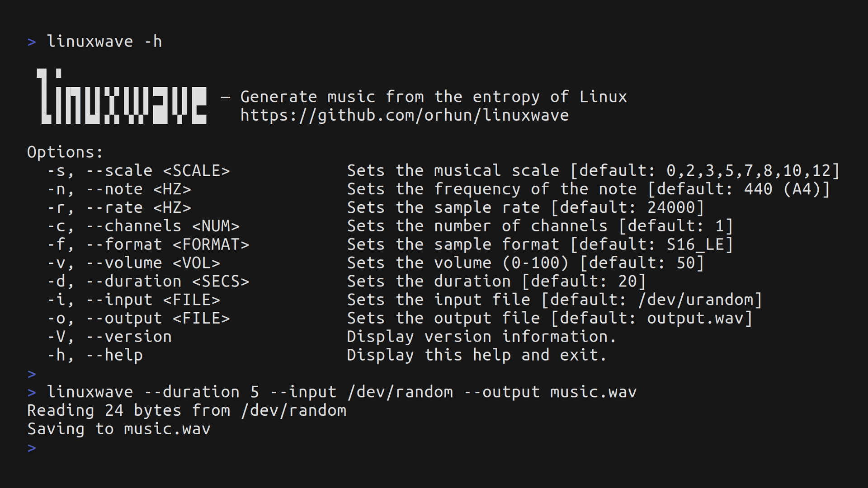Click the -V, --version option

pos(109,337)
